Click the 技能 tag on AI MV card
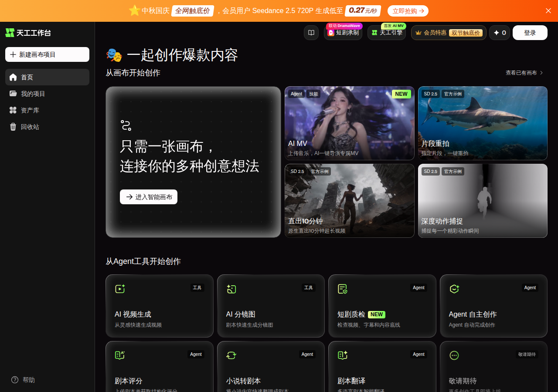Screen dimensions: 558x392 313,94
